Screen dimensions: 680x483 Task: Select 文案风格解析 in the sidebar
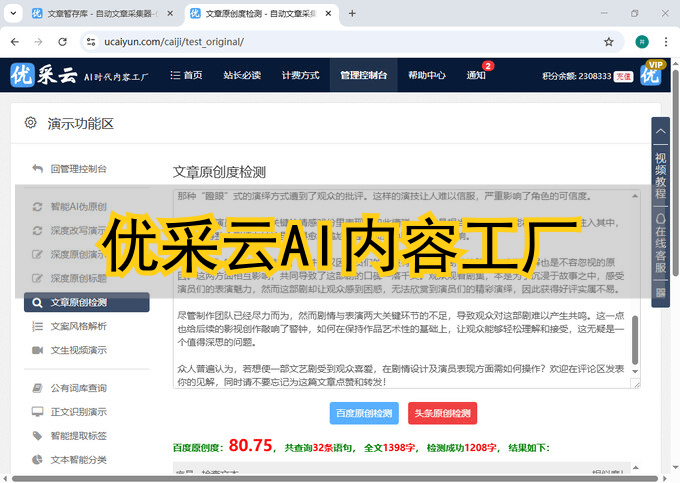(x=78, y=326)
